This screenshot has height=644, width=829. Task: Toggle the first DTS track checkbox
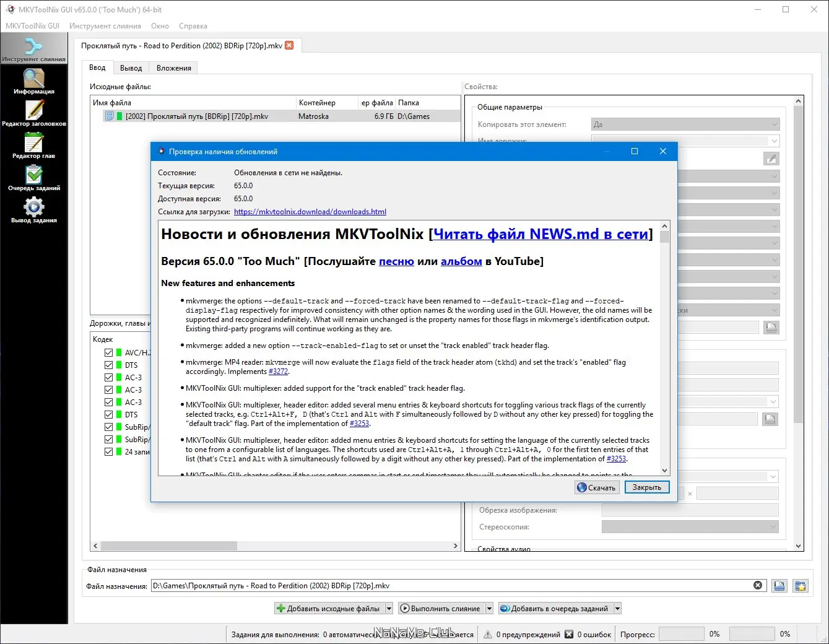(109, 365)
